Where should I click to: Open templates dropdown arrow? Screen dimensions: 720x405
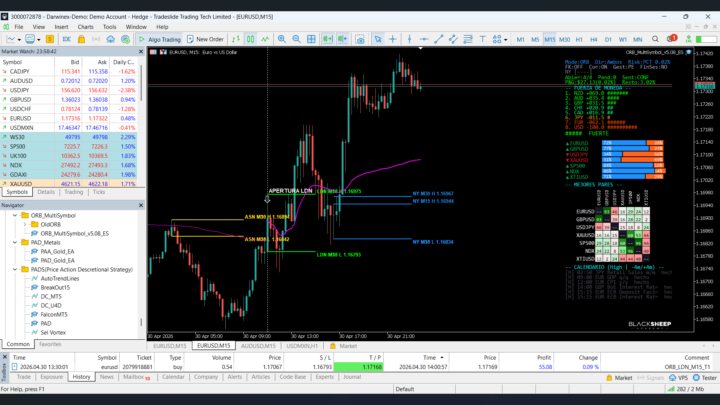point(39,39)
